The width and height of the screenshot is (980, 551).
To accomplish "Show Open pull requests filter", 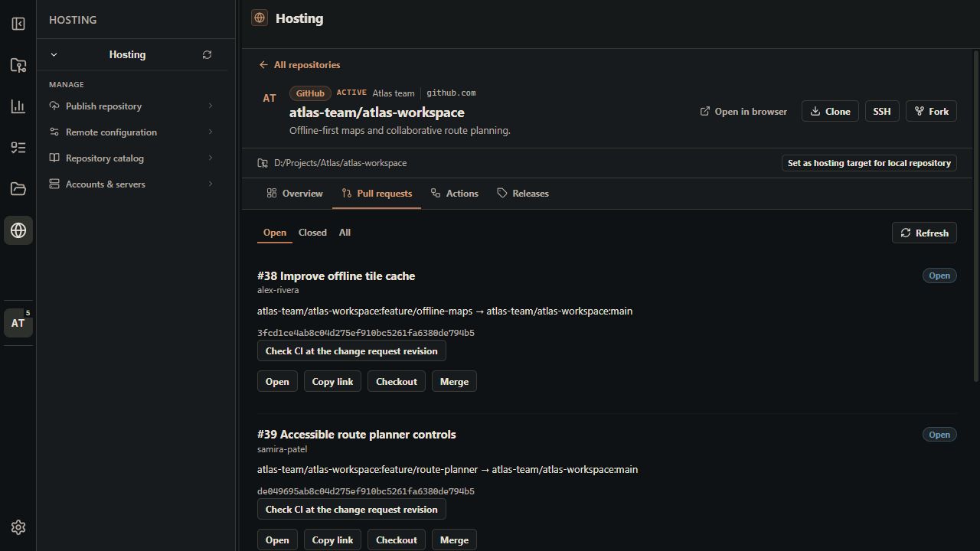I will 275,233.
